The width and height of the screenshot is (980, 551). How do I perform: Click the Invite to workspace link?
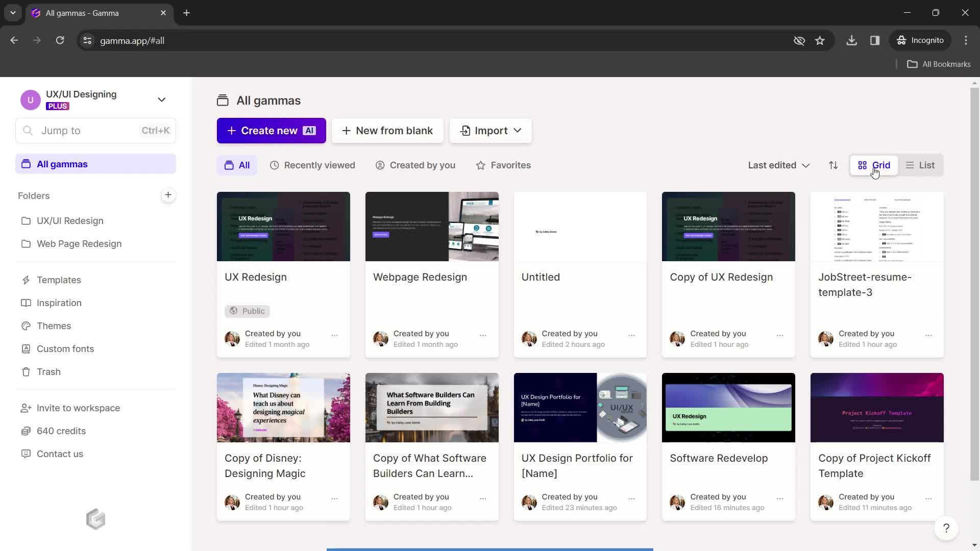(x=78, y=408)
